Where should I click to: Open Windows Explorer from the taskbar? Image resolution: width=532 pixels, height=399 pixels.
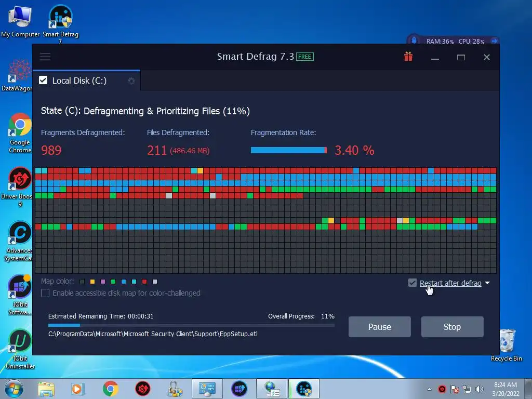46,389
